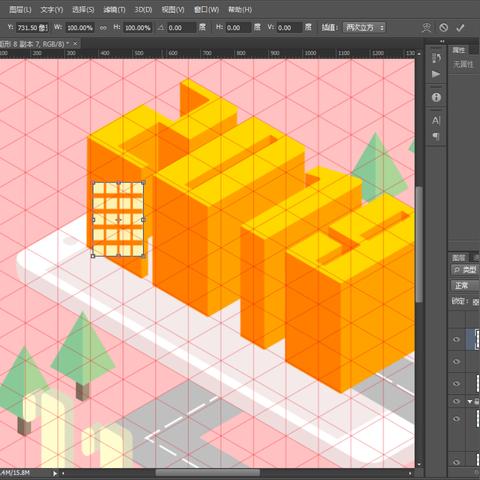The image size is (480, 480).
Task: Open the 图层(L) menu
Action: point(20,10)
